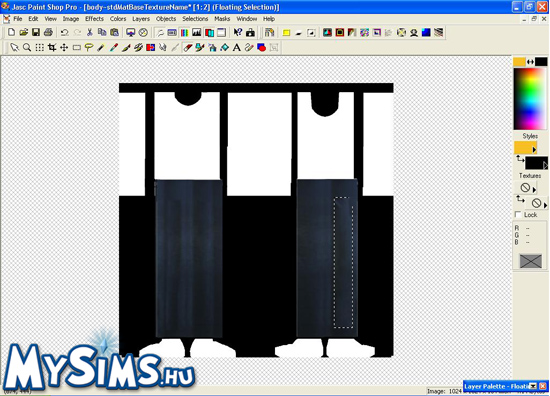The image size is (550, 396).
Task: Select the Deformation tool
Action: click(39, 47)
